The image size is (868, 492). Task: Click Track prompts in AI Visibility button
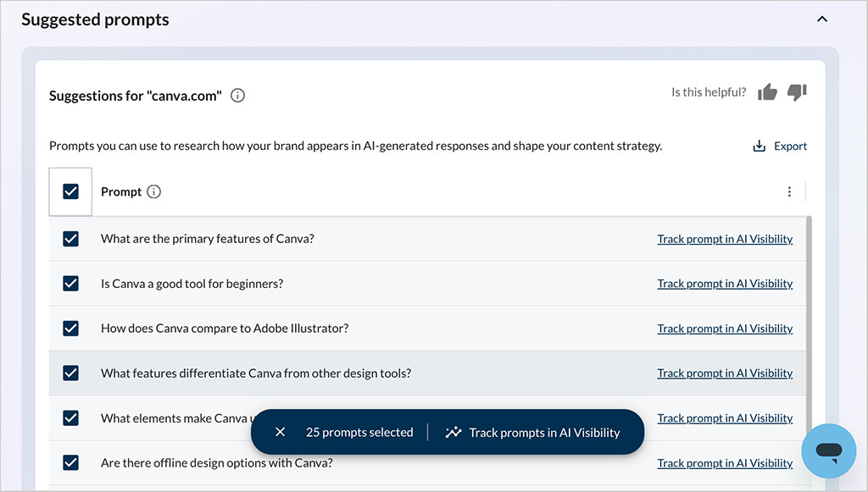532,432
